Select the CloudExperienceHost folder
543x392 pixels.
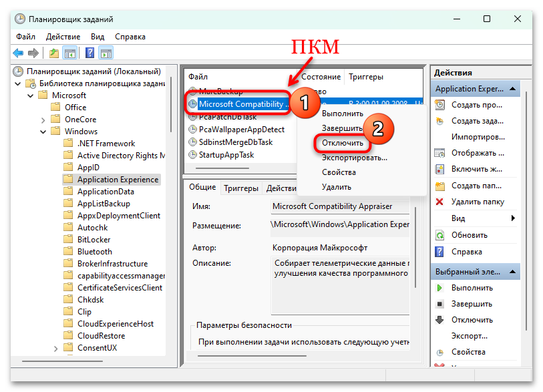click(x=116, y=324)
